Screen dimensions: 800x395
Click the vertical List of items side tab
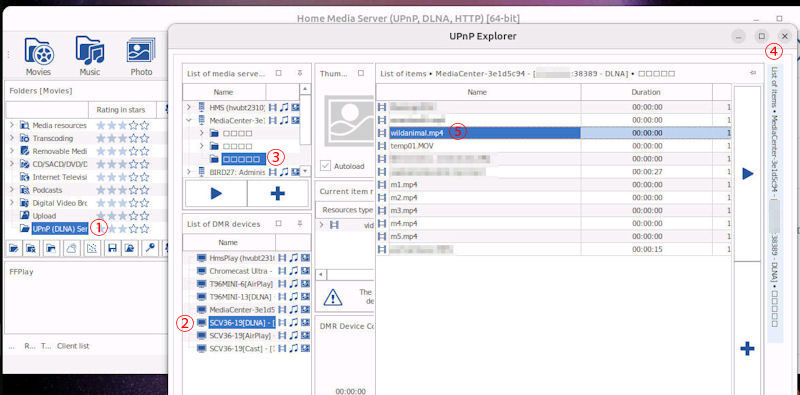(774, 203)
